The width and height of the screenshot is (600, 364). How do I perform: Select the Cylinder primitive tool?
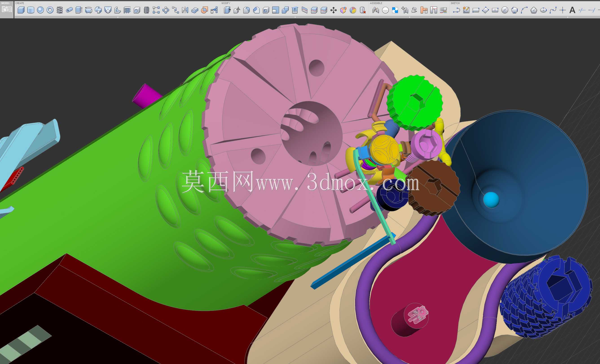tap(31, 10)
